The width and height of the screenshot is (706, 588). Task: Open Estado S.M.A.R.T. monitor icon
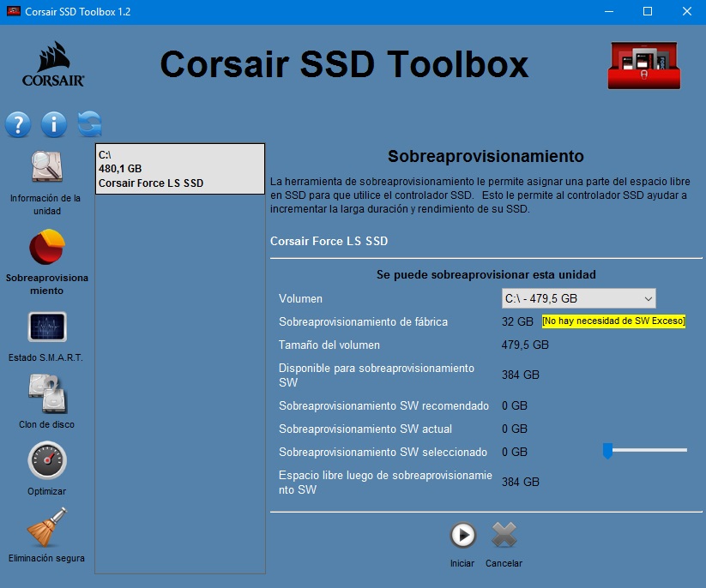coord(46,327)
